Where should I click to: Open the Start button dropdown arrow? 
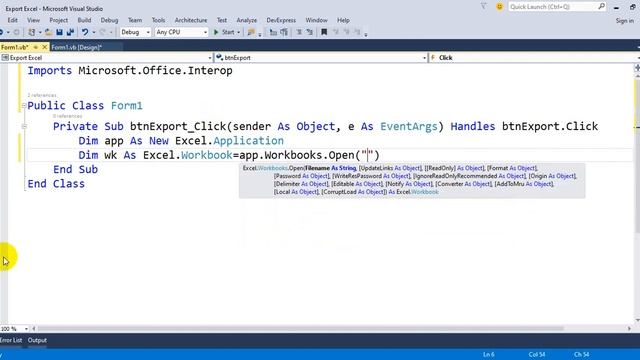[x=238, y=32]
